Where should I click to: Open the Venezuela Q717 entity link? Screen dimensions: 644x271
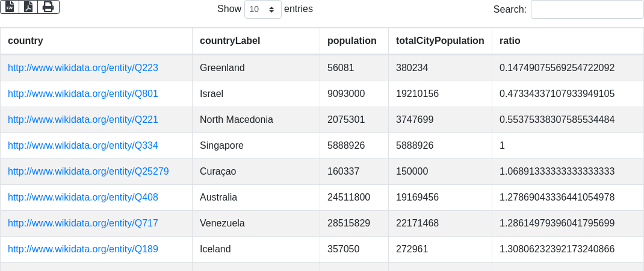pos(83,223)
